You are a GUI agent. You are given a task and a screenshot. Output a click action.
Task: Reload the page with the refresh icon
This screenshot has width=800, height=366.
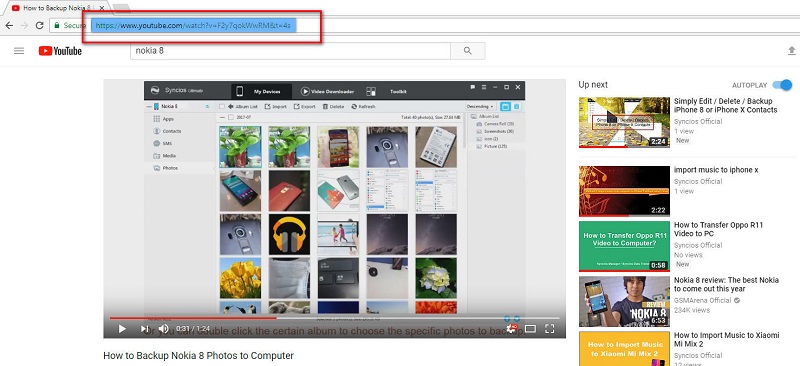click(x=39, y=25)
